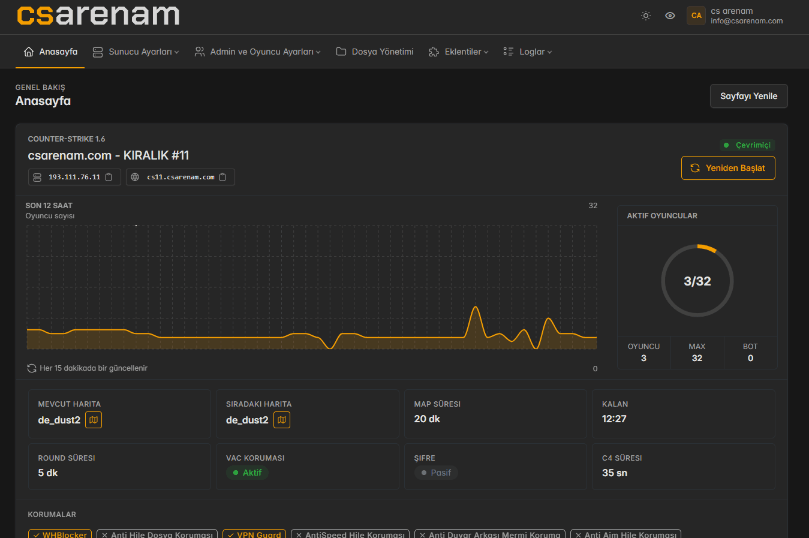
Task: Open the CA user avatar
Action: click(x=696, y=15)
